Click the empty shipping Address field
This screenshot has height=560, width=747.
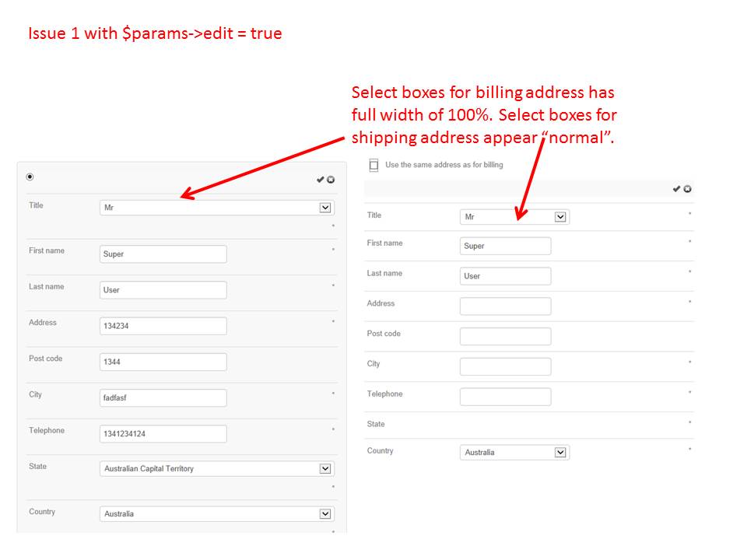pyautogui.click(x=505, y=306)
